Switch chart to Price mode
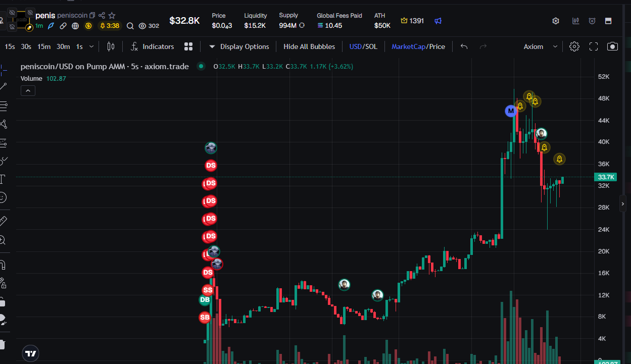This screenshot has height=364, width=631. click(x=437, y=46)
